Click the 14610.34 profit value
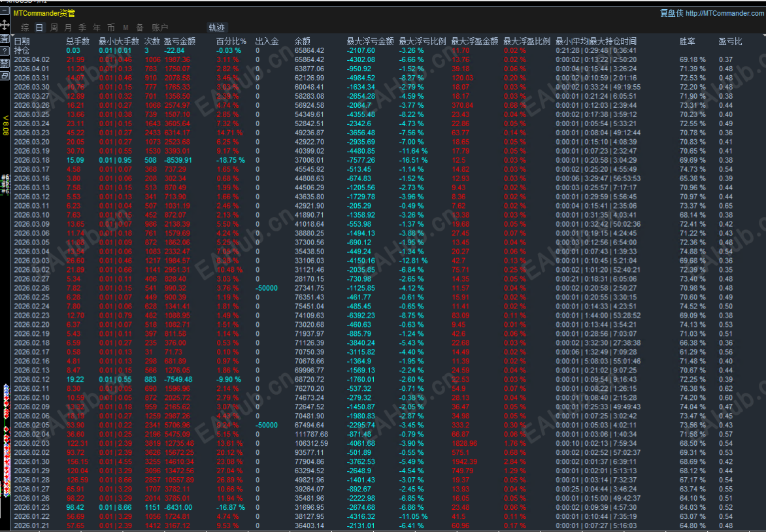This screenshot has height=532, width=766. (179, 461)
